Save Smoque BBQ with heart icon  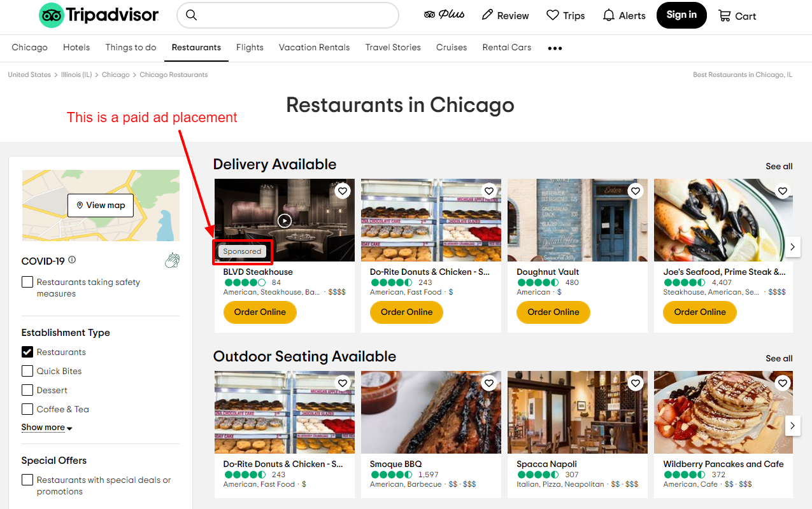(489, 383)
